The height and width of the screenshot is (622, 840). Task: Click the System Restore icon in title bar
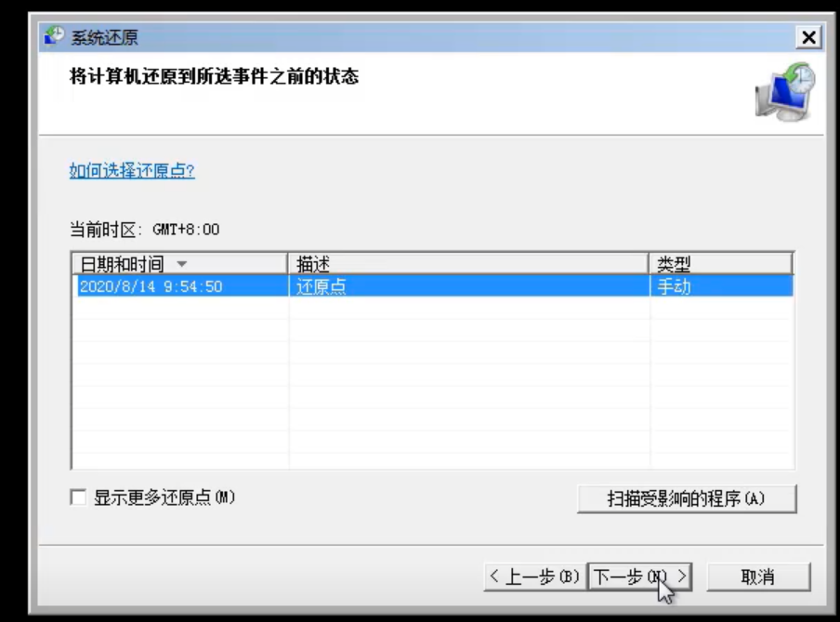(x=51, y=37)
